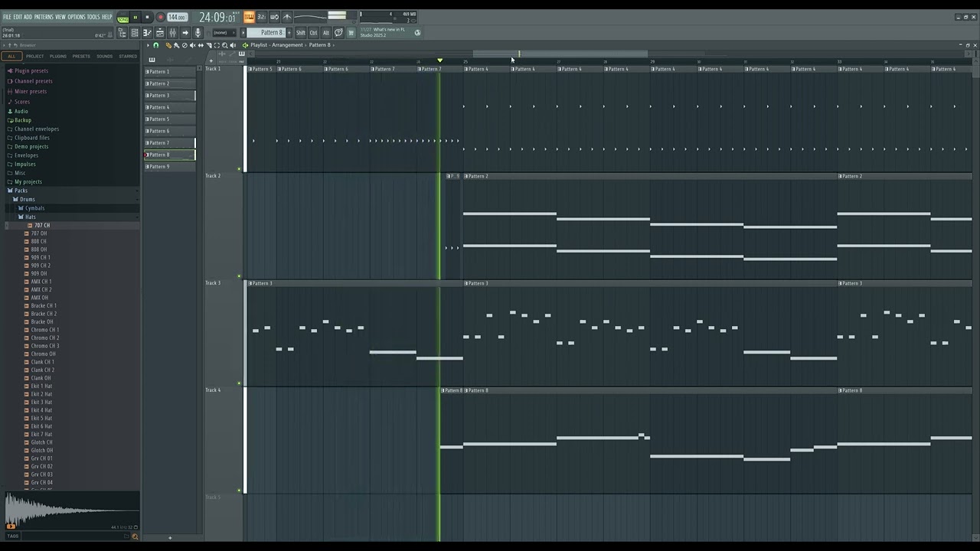This screenshot has width=980, height=551.
Task: Select the playlist mute tool
Action: click(x=193, y=45)
